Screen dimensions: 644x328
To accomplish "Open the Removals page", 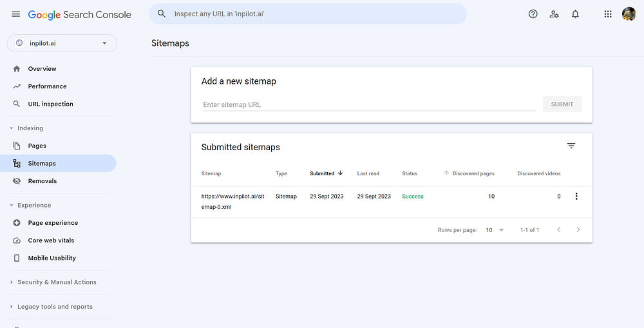I will (x=43, y=181).
